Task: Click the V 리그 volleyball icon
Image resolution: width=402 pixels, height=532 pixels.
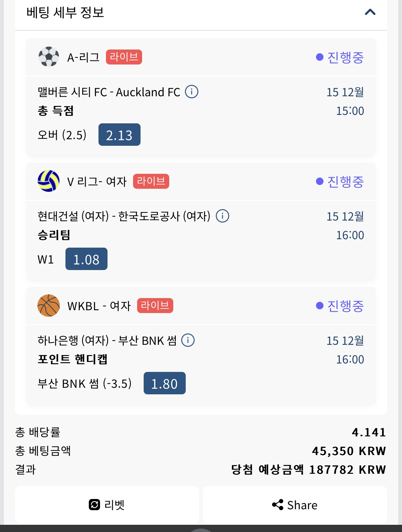Action: [x=49, y=181]
